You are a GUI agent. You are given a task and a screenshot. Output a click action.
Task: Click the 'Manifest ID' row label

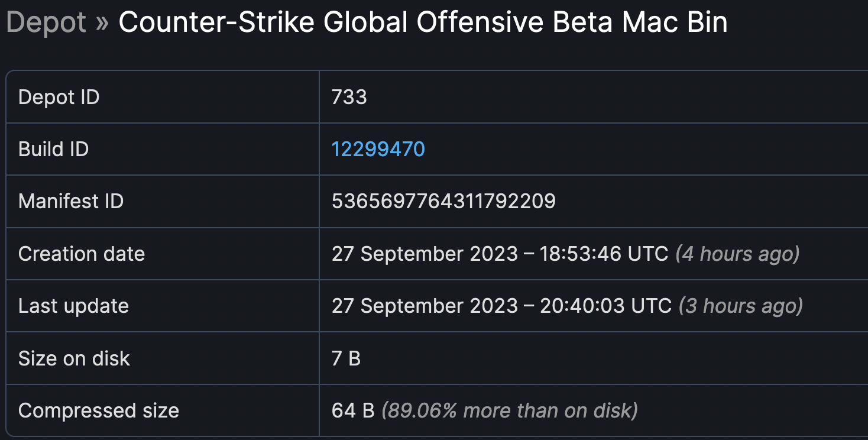click(x=71, y=201)
